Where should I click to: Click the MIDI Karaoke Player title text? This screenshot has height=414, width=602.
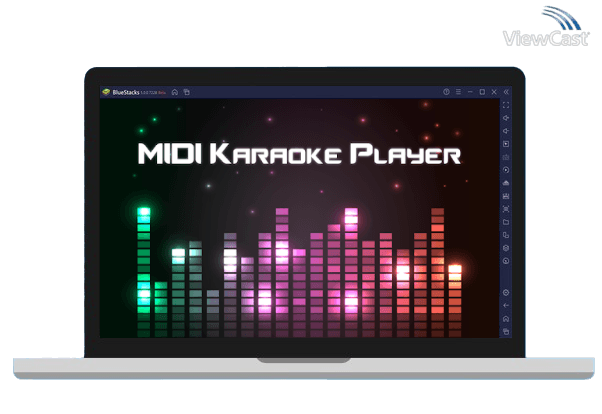[299, 154]
